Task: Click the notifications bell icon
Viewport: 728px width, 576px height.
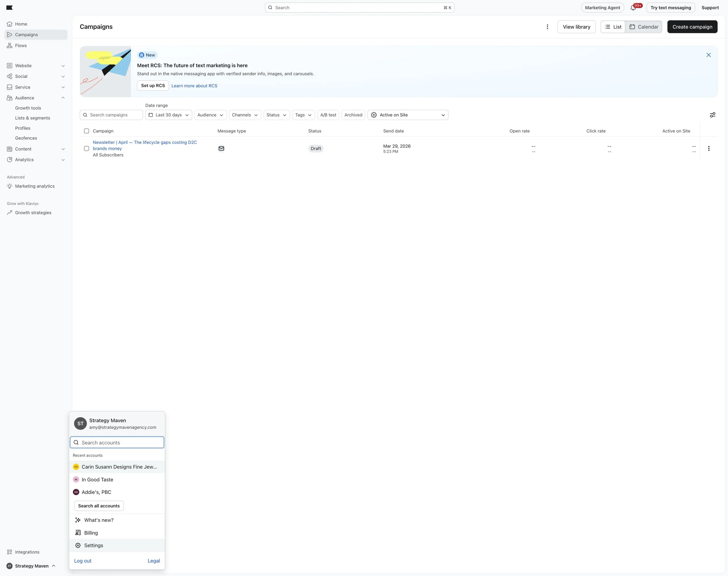Action: [x=633, y=8]
